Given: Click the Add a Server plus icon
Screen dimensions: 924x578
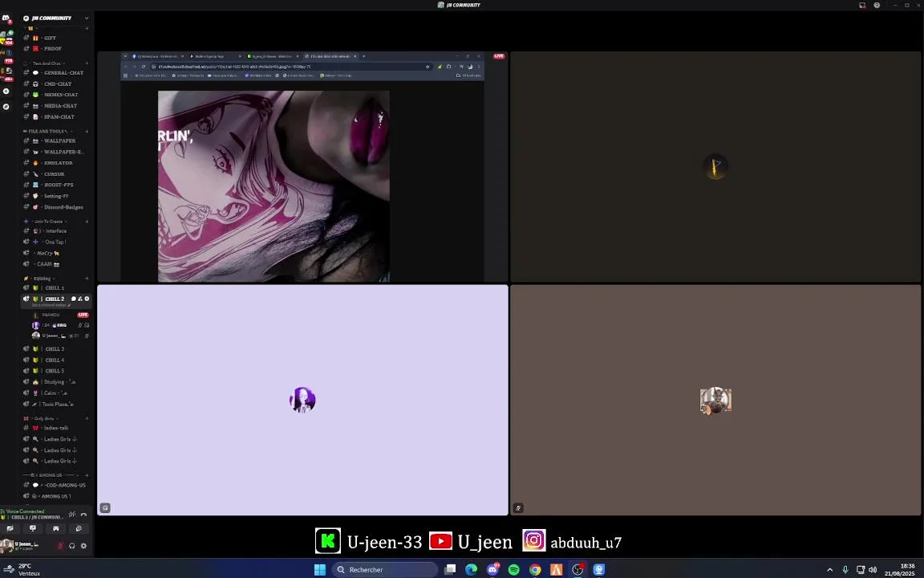Looking at the screenshot, I should point(6,92).
